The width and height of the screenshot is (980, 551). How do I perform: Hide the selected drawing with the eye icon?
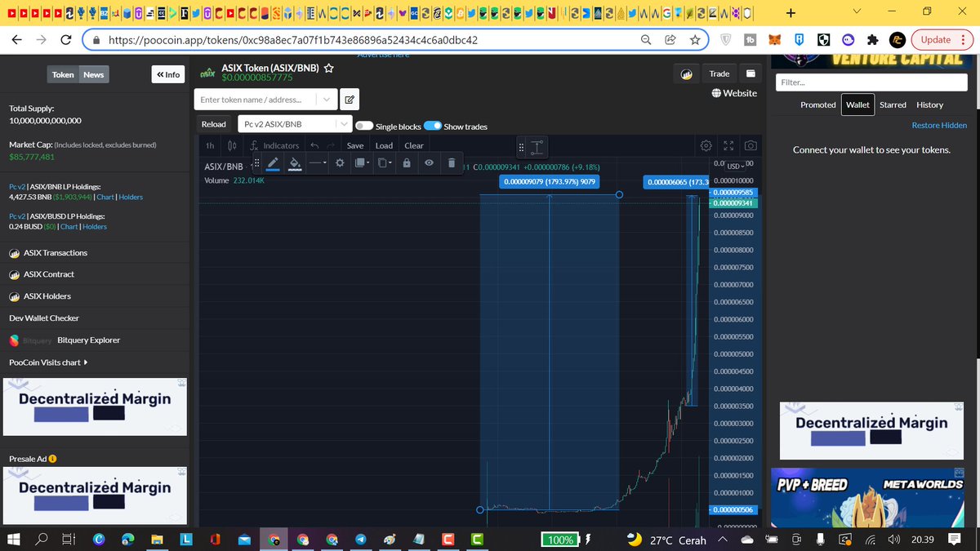tap(429, 162)
